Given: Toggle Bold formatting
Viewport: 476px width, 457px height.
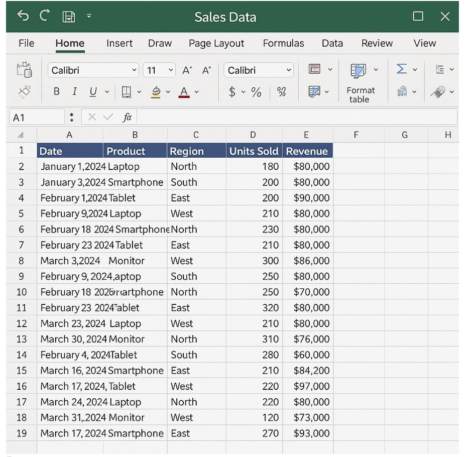Looking at the screenshot, I should pyautogui.click(x=56, y=91).
